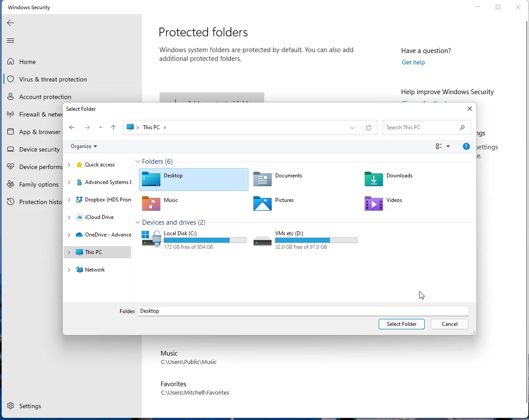529x420 pixels.
Task: Open the Documents folder icon
Action: point(263,179)
